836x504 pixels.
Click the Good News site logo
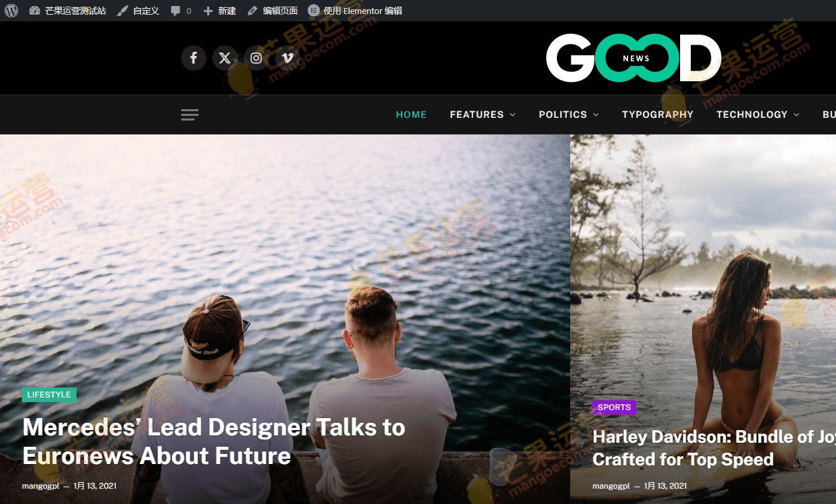(x=633, y=58)
